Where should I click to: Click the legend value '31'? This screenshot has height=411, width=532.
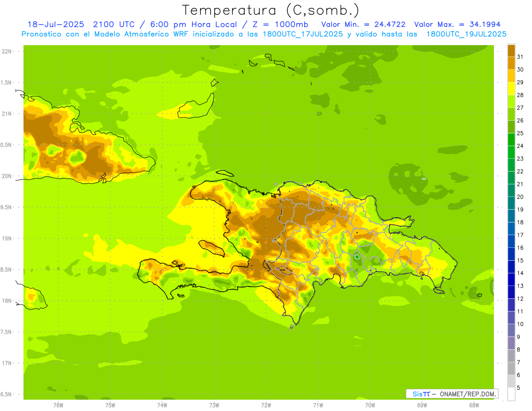coord(520,57)
